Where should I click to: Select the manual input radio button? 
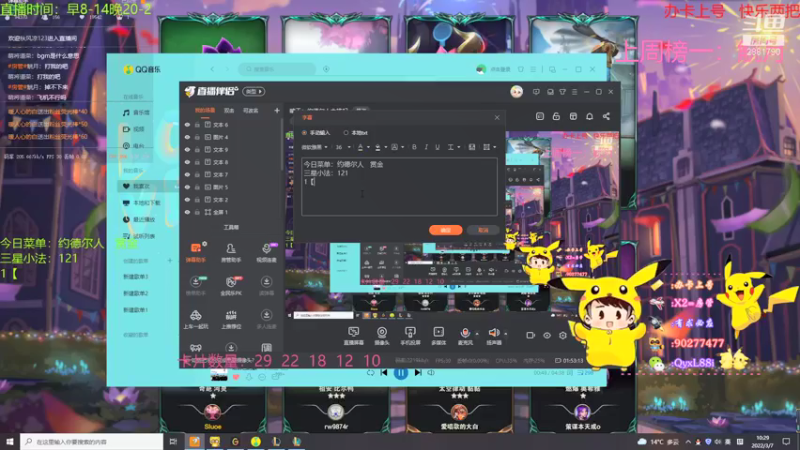pos(305,133)
